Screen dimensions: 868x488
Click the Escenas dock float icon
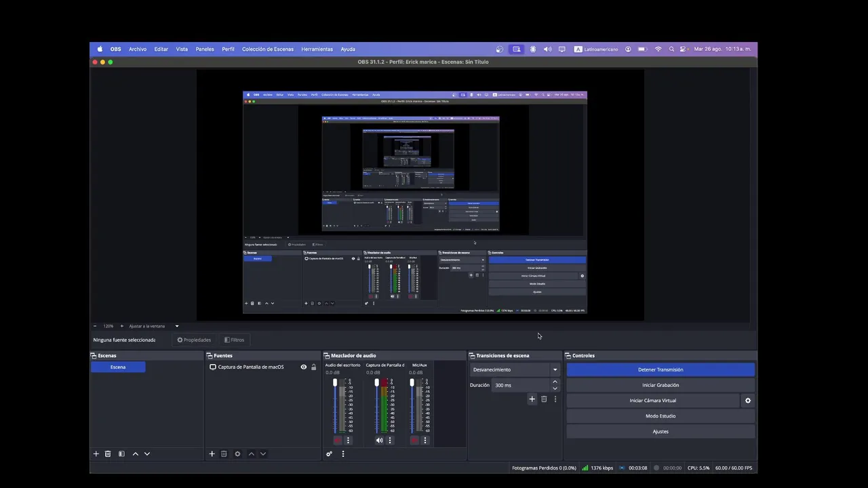(94, 356)
